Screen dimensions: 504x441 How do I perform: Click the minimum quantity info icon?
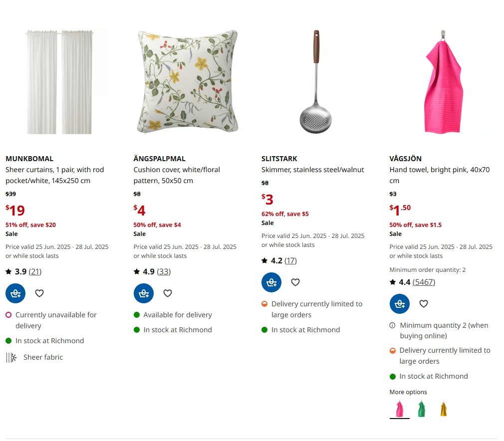point(392,325)
